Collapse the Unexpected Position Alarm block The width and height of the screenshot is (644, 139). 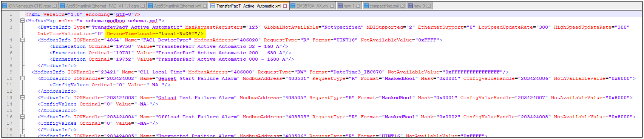[22, 136]
